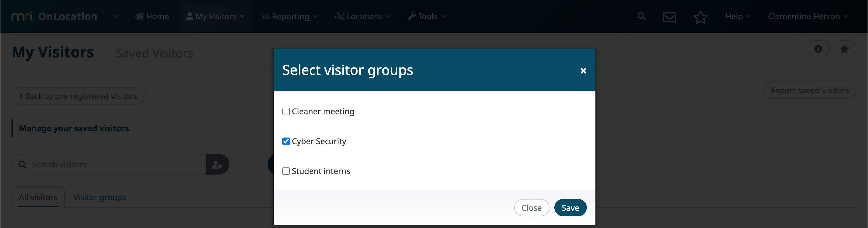This screenshot has height=228, width=868.
Task: Expand the My Visitors dropdown menu
Action: (x=215, y=16)
